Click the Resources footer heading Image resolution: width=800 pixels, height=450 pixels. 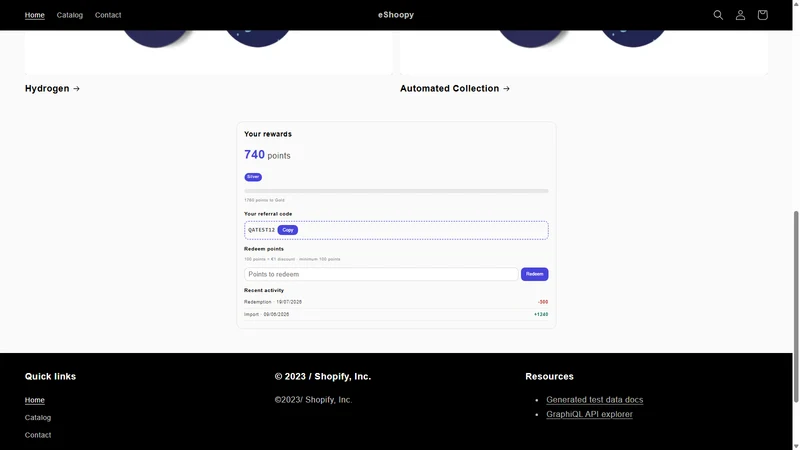549,377
